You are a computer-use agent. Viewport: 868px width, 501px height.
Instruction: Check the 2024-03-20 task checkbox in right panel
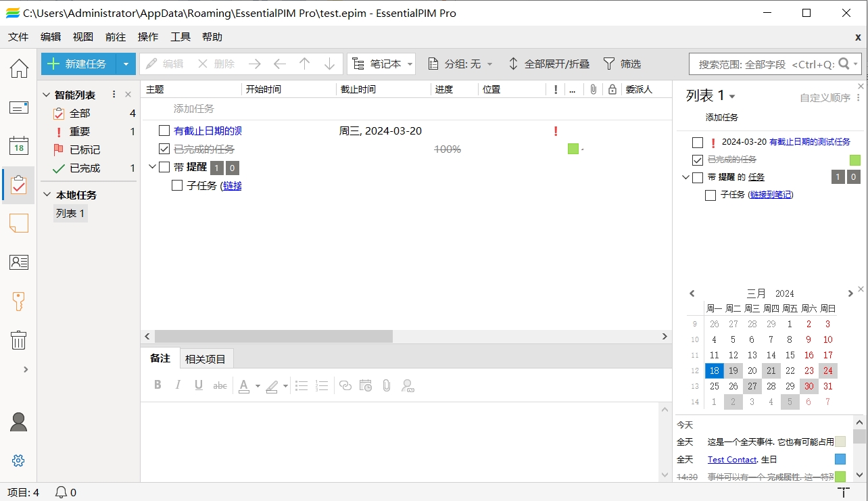click(x=698, y=142)
